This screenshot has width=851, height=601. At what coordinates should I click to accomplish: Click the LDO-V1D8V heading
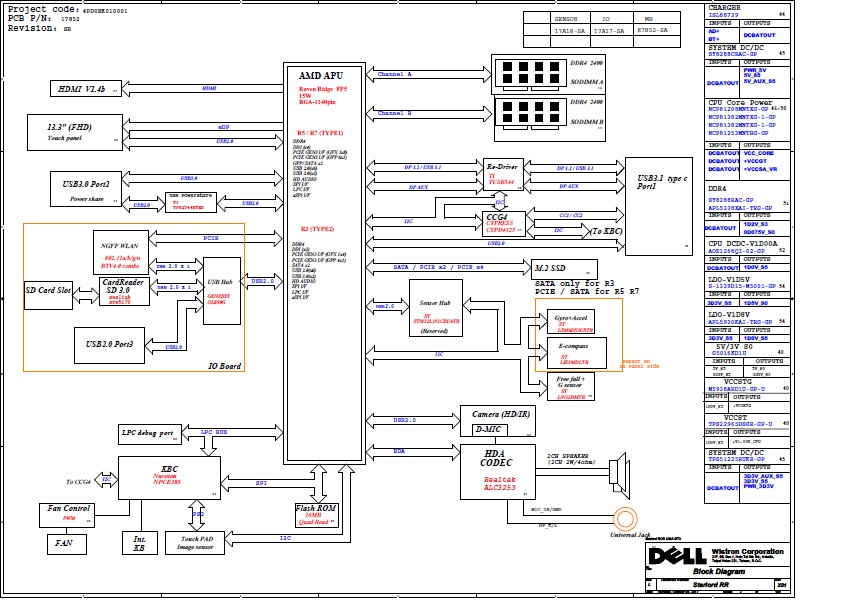[x=729, y=315]
